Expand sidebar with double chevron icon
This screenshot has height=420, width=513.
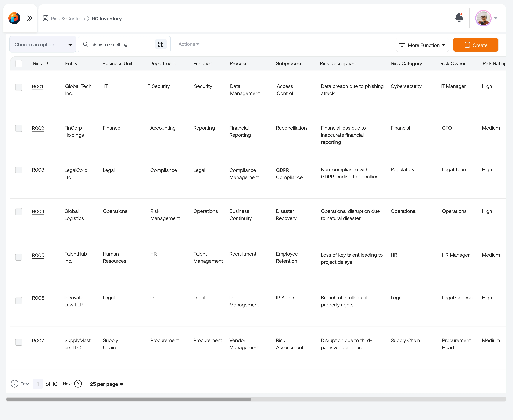[30, 18]
